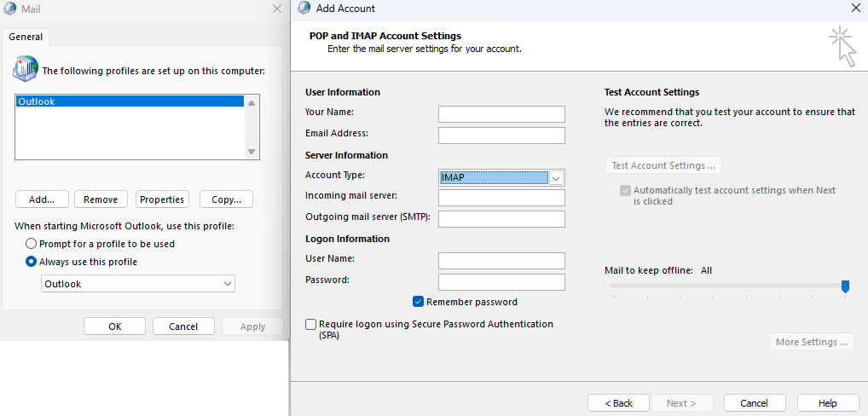Focus the Email Address field

click(501, 136)
